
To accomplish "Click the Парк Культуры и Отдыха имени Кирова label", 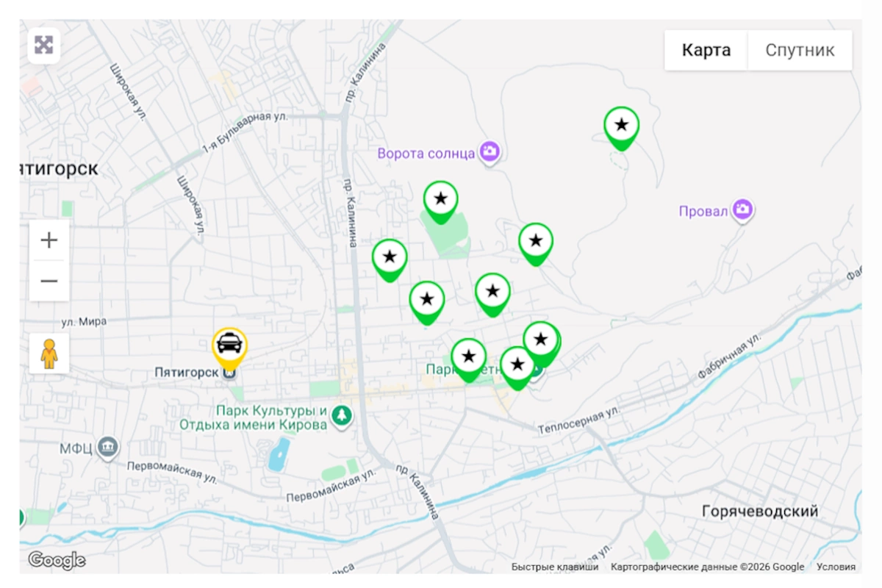I will pos(254,417).
